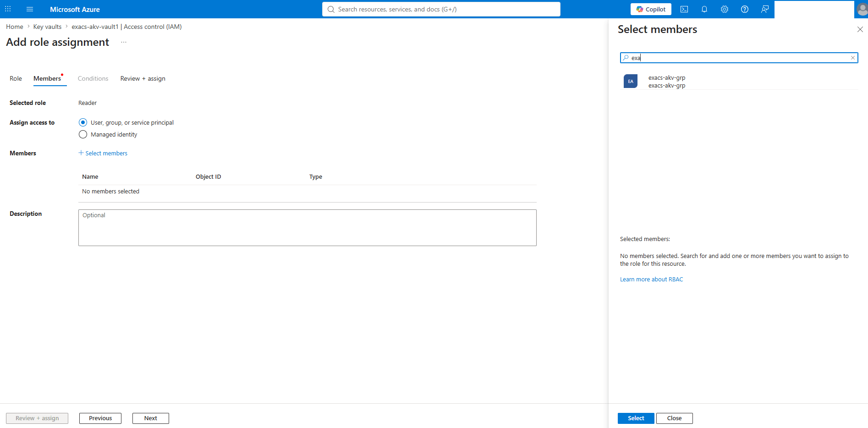Open Learn more about RBAC link
This screenshot has width=868, height=428.
click(x=651, y=280)
